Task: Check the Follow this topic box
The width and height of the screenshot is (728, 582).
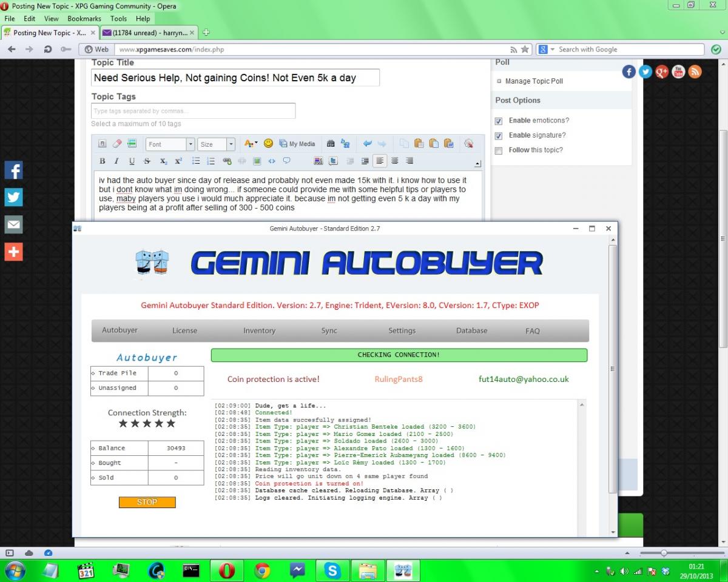Action: (499, 150)
